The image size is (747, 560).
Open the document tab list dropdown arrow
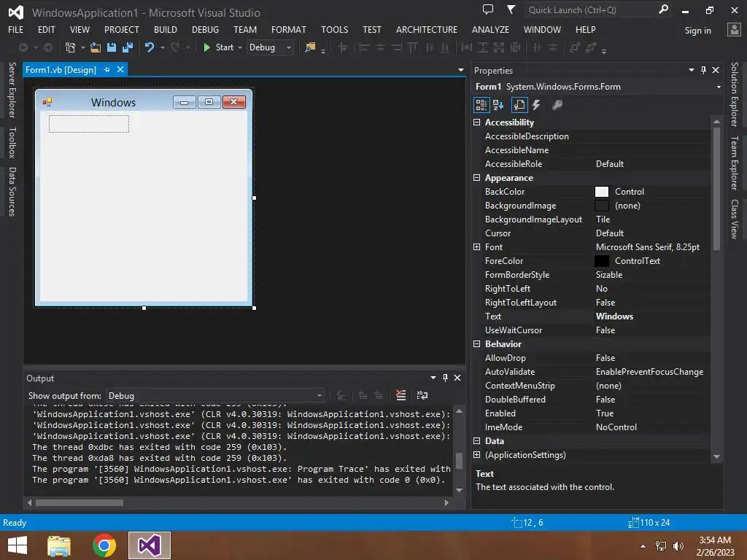coord(461,70)
